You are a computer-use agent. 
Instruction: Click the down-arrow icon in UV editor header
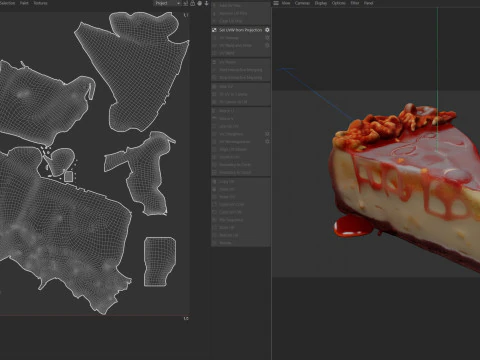206,3
